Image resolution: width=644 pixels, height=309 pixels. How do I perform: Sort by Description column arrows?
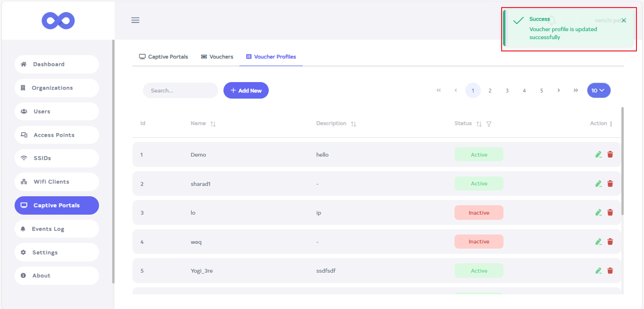(353, 124)
